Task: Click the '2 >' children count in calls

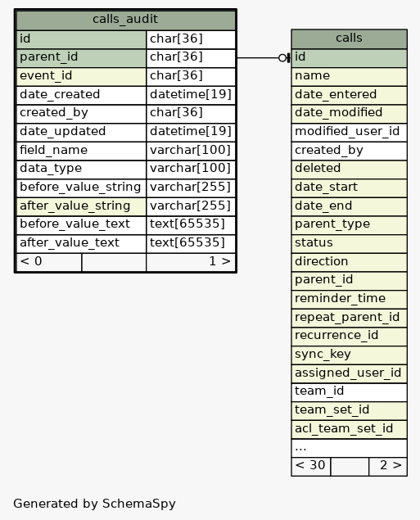Action: pyautogui.click(x=388, y=466)
